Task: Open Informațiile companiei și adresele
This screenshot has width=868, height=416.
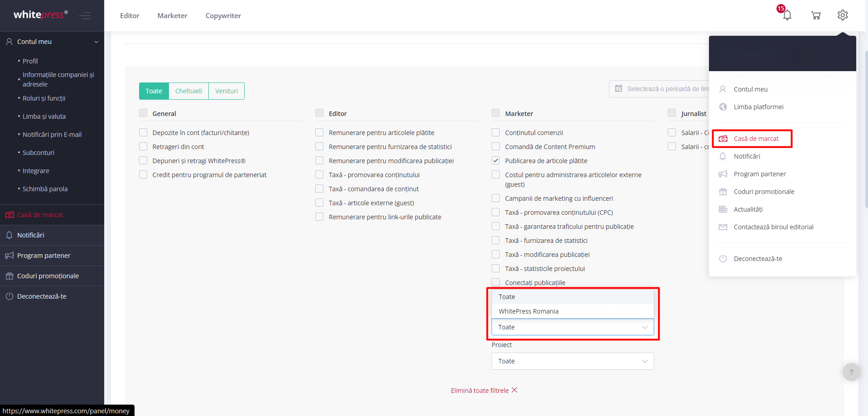Action: [58, 79]
